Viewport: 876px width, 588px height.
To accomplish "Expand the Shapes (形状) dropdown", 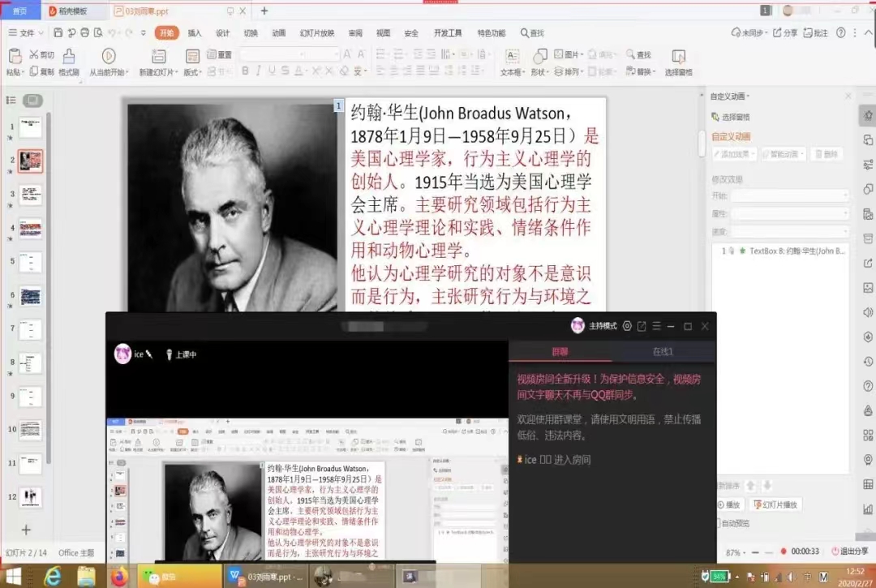I will point(539,72).
